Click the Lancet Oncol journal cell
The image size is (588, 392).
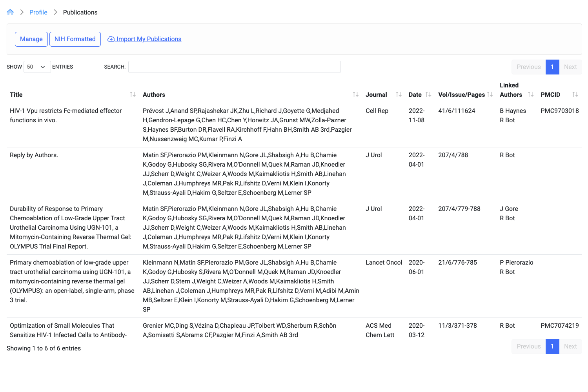click(384, 263)
